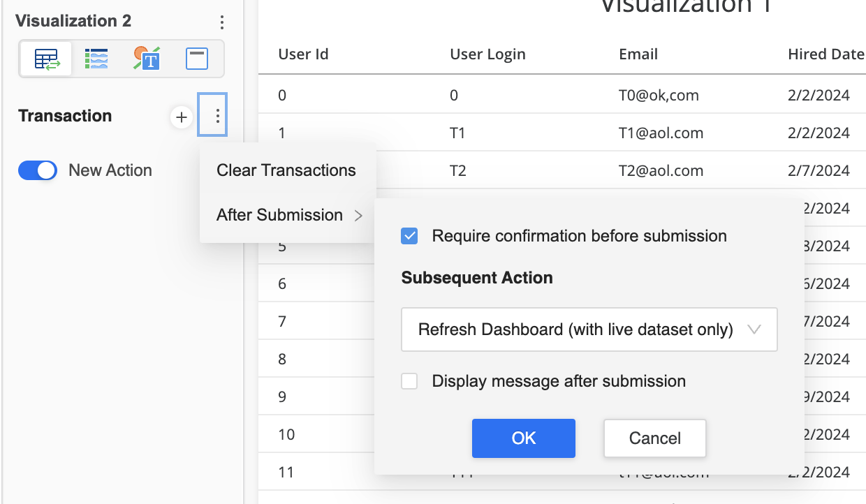This screenshot has height=504, width=866.
Task: Click the Transaction three-dot more menu
Action: pyautogui.click(x=218, y=116)
